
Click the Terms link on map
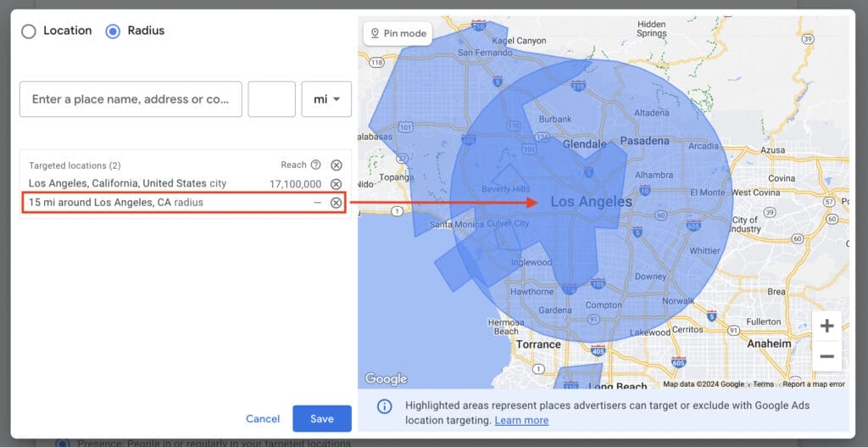[764, 384]
